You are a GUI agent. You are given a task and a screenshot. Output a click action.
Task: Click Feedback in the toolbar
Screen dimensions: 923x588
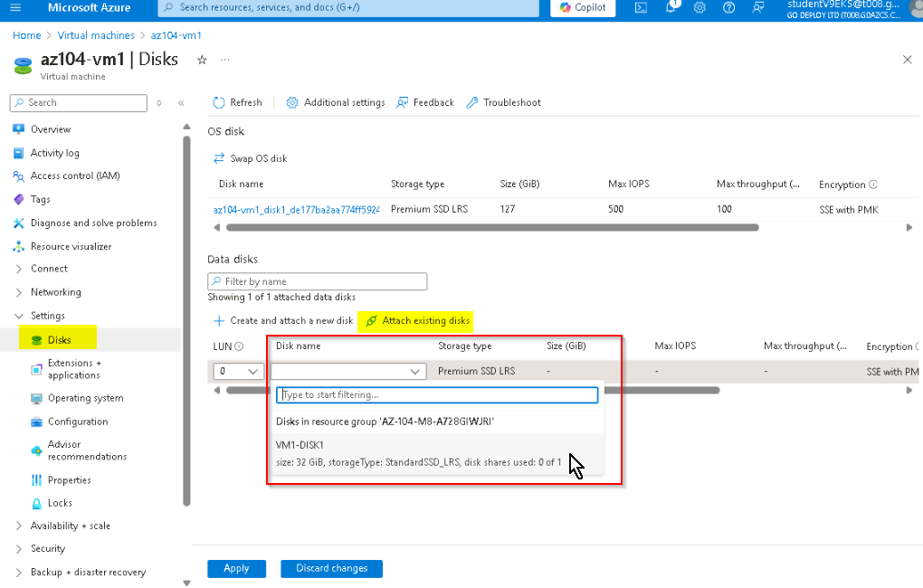[x=425, y=102]
